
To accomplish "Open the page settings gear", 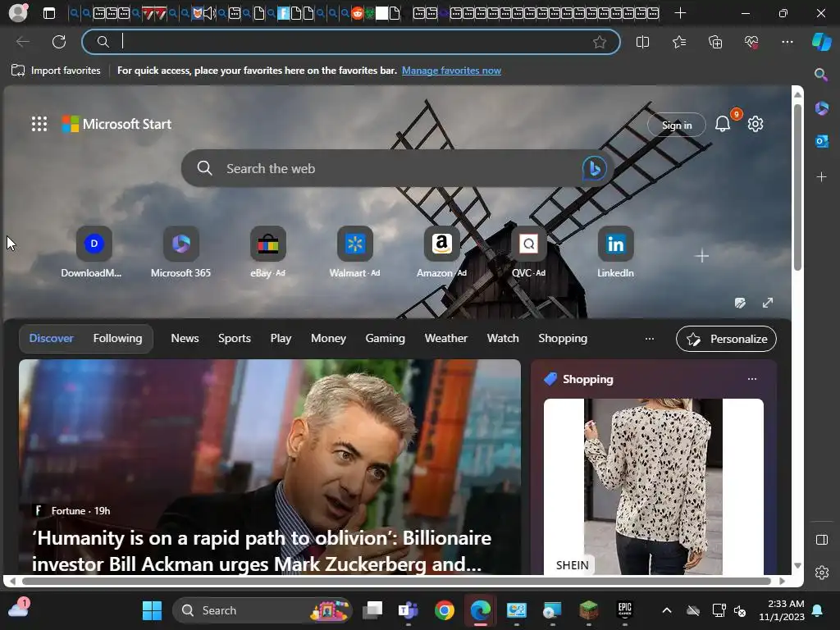I will click(756, 124).
